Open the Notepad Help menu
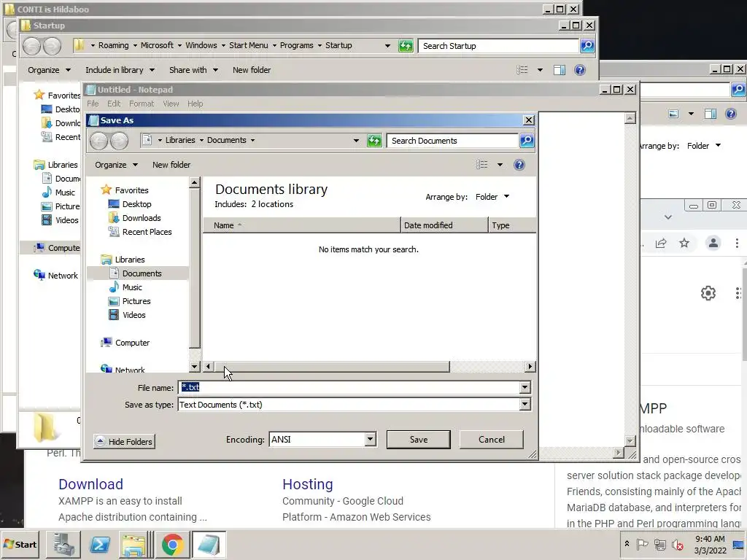747x560 pixels. tap(195, 104)
